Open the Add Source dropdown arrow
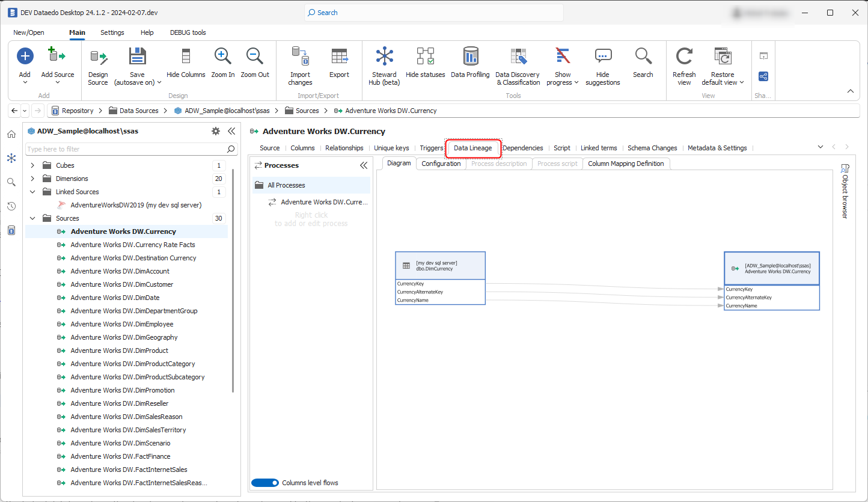This screenshot has height=502, width=868. point(58,83)
